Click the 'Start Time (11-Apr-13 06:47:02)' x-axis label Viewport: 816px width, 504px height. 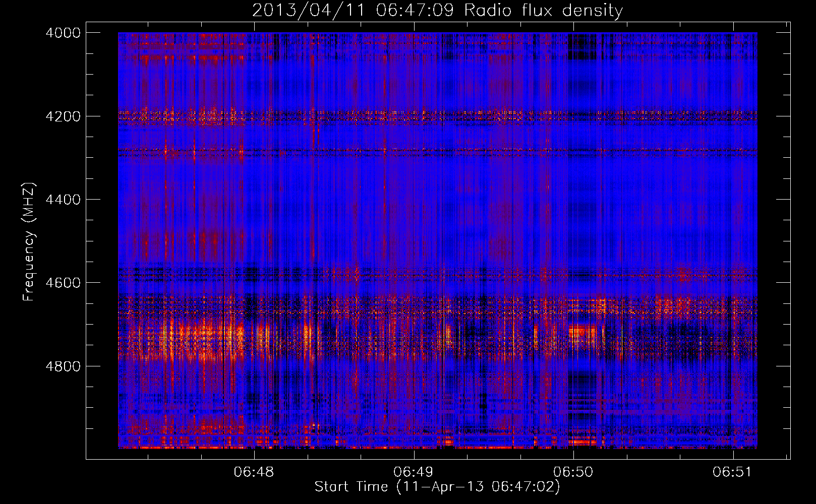[437, 487]
